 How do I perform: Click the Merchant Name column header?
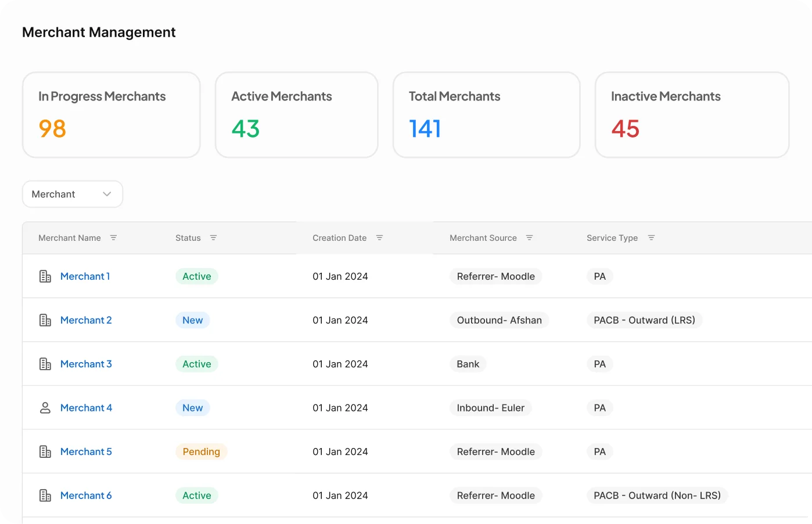pyautogui.click(x=70, y=238)
